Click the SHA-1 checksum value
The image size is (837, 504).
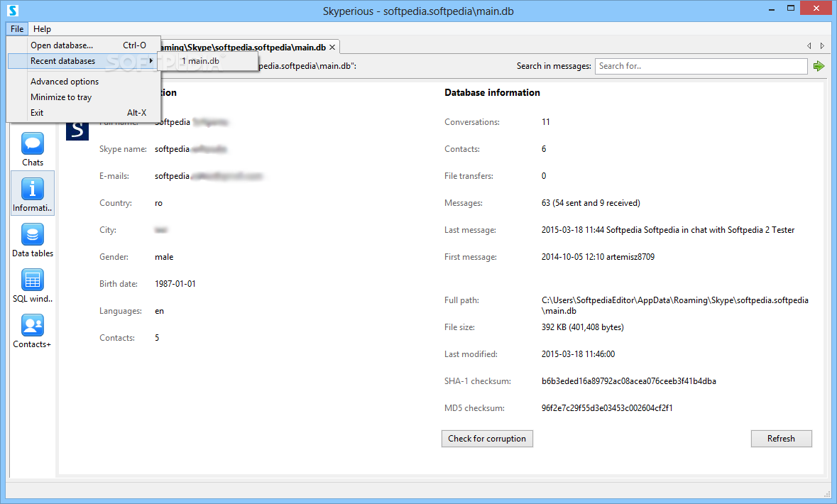[x=628, y=381]
